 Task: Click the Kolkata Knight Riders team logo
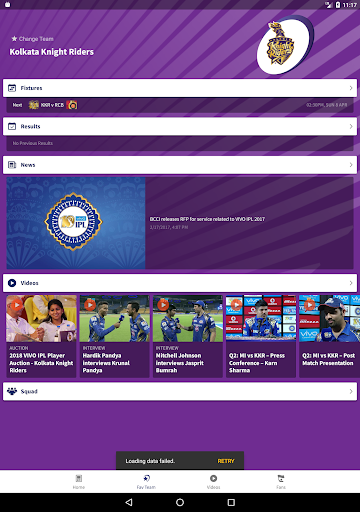[285, 45]
